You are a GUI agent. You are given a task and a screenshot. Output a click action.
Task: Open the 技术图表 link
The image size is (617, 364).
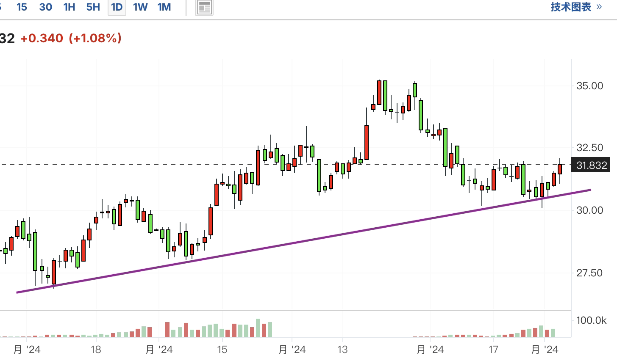(576, 7)
